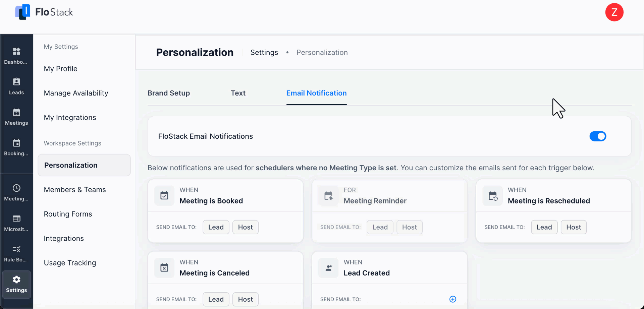
Task: Click Lead for Meeting is Canceled
Action: (x=216, y=299)
